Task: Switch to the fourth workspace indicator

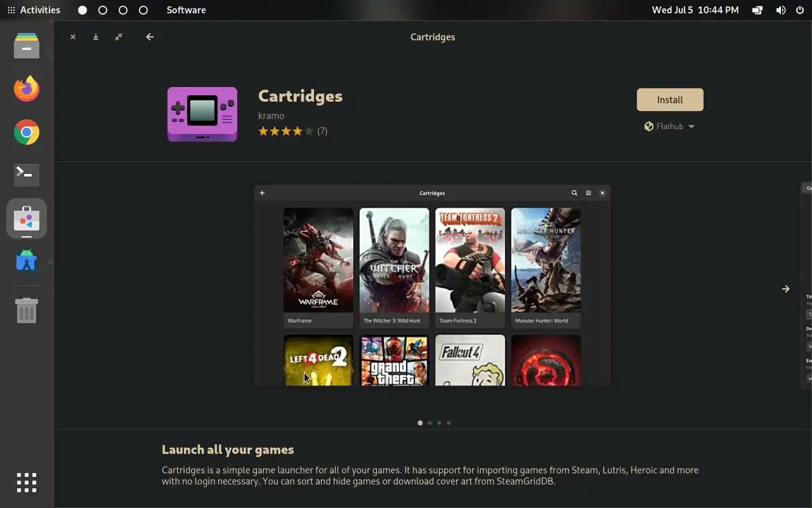Action: [x=143, y=10]
